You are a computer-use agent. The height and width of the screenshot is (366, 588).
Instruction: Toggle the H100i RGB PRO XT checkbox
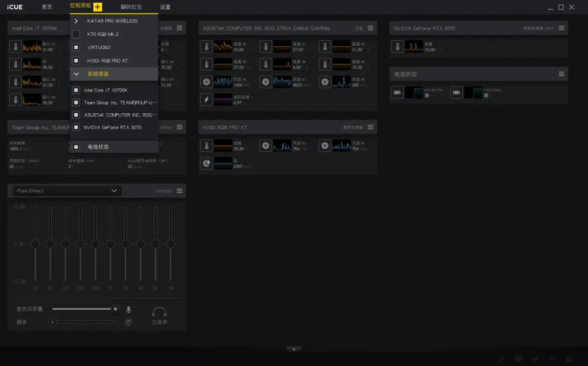76,60
